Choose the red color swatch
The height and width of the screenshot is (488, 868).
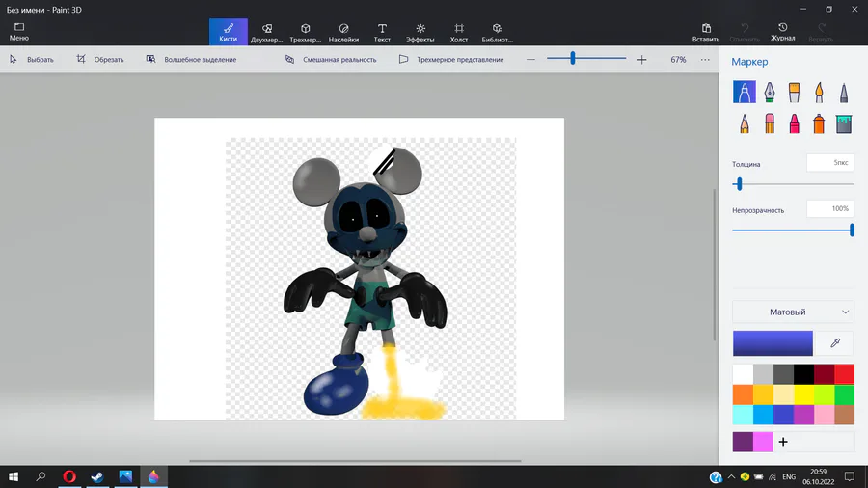(x=844, y=374)
